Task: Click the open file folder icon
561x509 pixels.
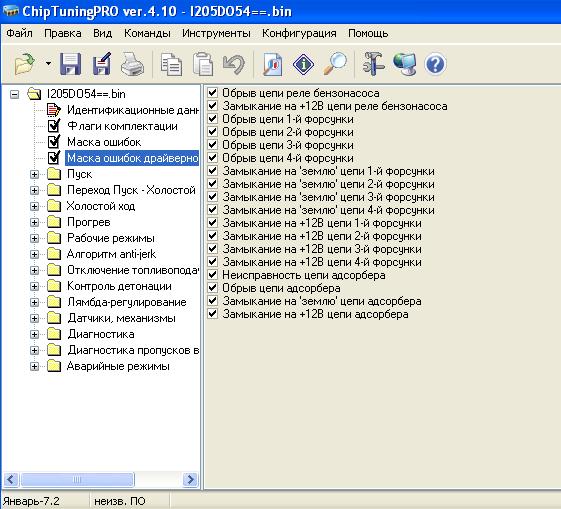Action: click(24, 64)
